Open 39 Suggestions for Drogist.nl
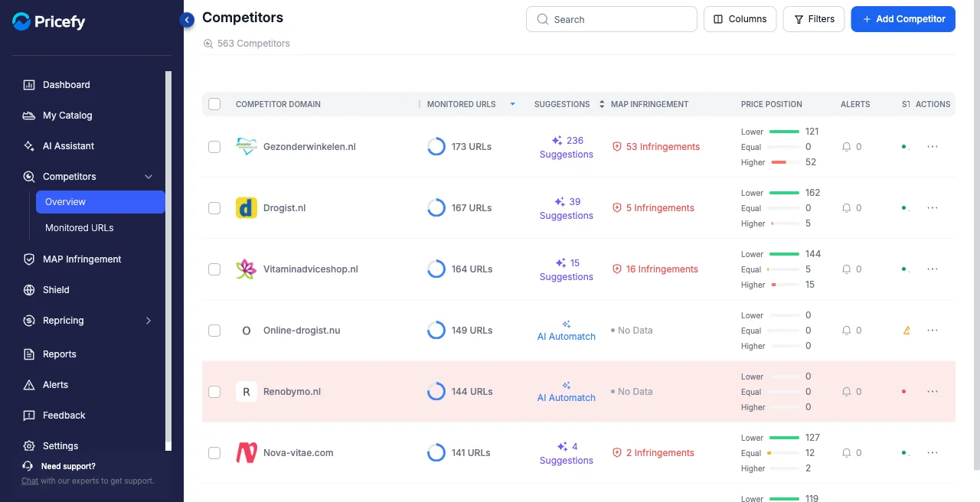Viewport: 980px width, 502px height. [x=567, y=208]
